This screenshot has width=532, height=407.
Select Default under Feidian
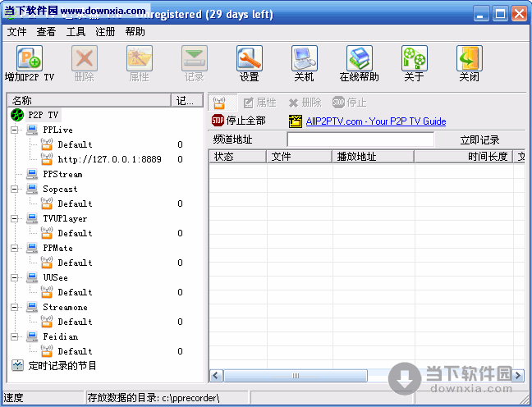pos(75,351)
